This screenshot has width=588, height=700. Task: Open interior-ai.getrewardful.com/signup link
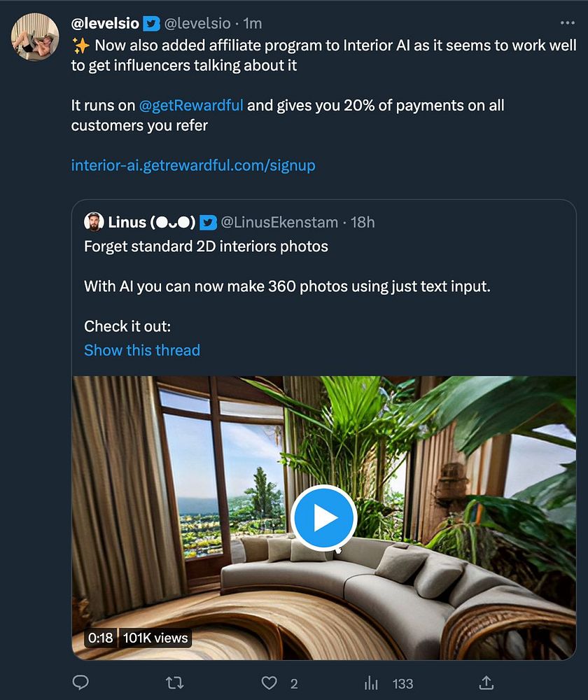193,165
